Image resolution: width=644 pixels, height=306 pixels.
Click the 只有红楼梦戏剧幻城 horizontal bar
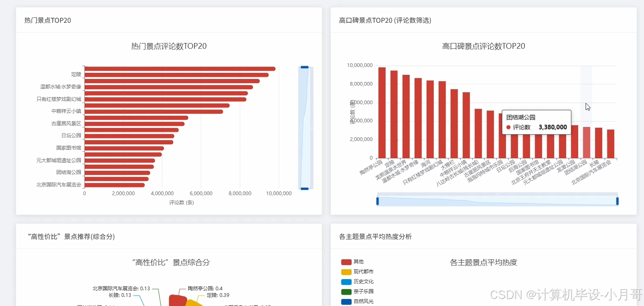[165, 99]
